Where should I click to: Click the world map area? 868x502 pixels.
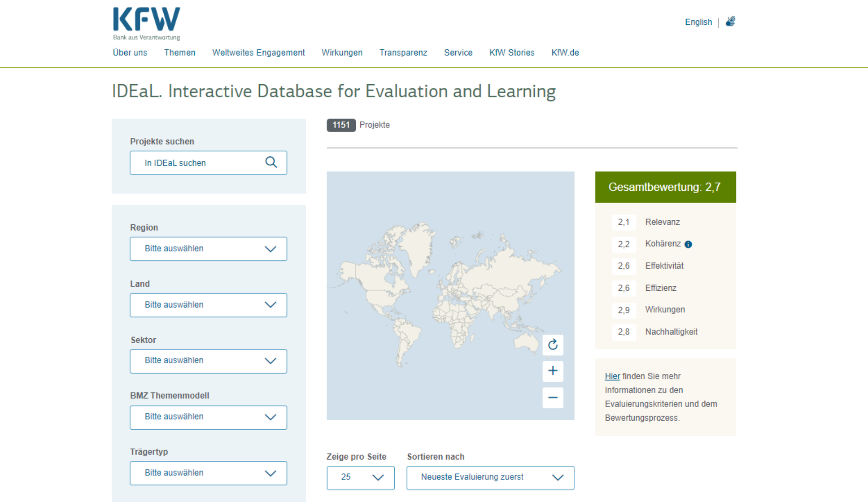(x=450, y=295)
